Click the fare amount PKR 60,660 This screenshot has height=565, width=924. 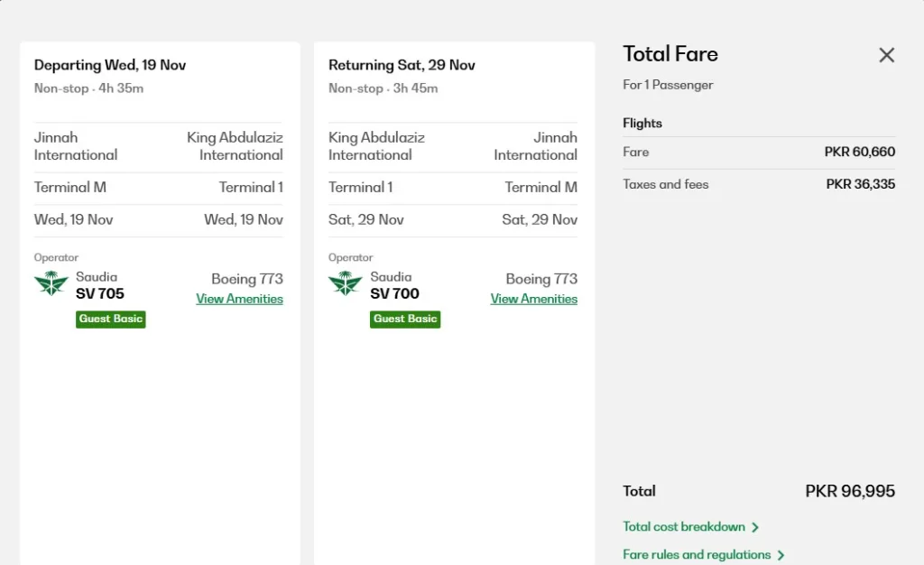[859, 152]
